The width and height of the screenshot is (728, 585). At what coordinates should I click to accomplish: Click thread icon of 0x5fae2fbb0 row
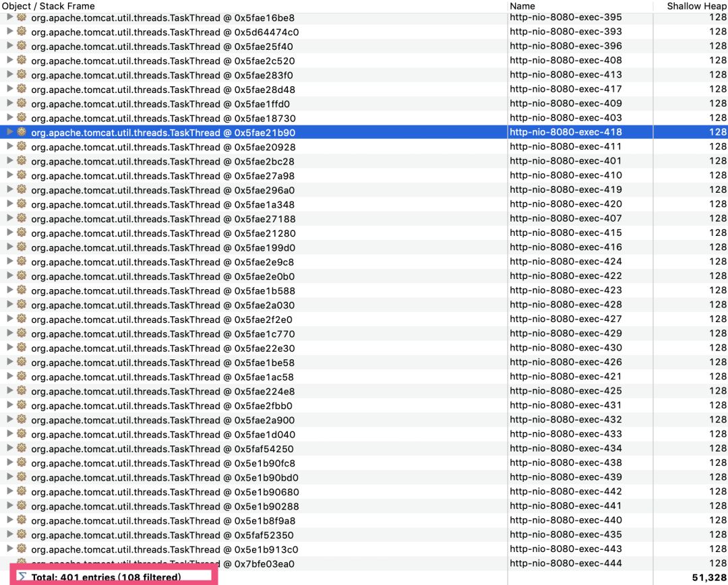(22, 405)
